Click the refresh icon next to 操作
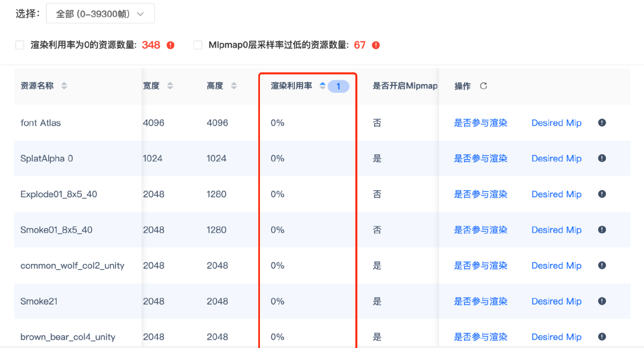 click(484, 86)
